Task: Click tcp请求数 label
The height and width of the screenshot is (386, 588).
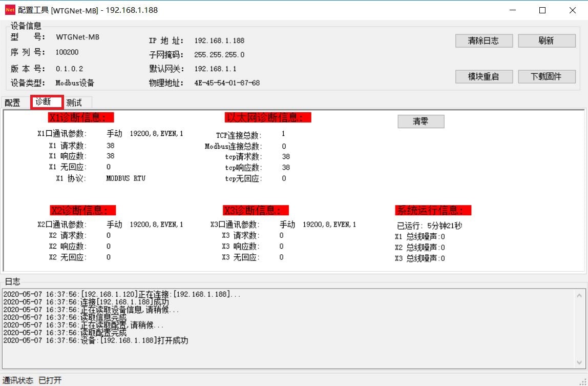Action: (244, 157)
